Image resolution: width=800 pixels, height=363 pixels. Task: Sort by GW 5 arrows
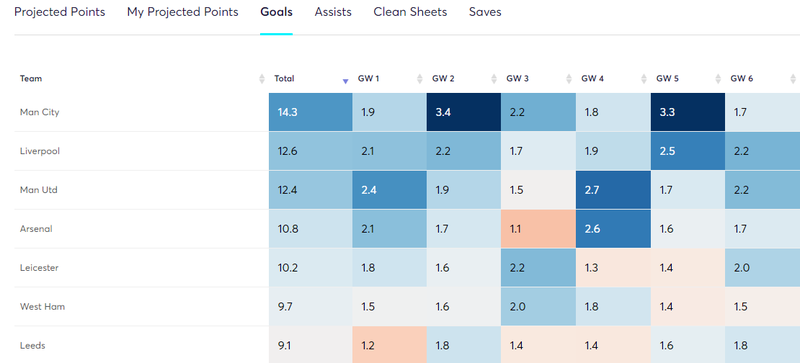coord(718,79)
